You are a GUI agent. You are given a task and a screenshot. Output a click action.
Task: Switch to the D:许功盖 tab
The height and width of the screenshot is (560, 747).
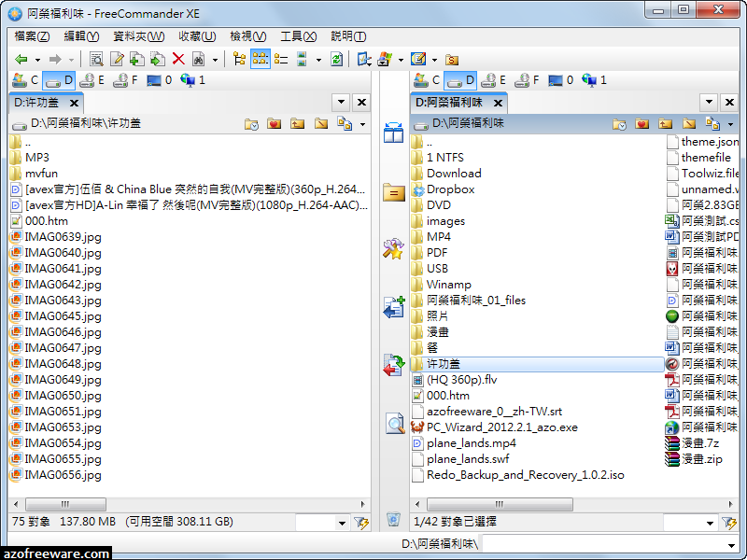[x=37, y=103]
